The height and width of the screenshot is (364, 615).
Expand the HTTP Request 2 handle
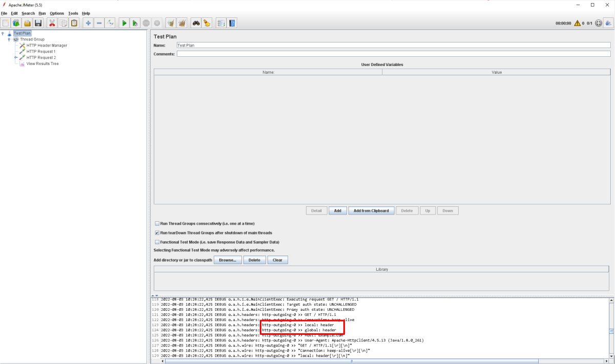[15, 58]
